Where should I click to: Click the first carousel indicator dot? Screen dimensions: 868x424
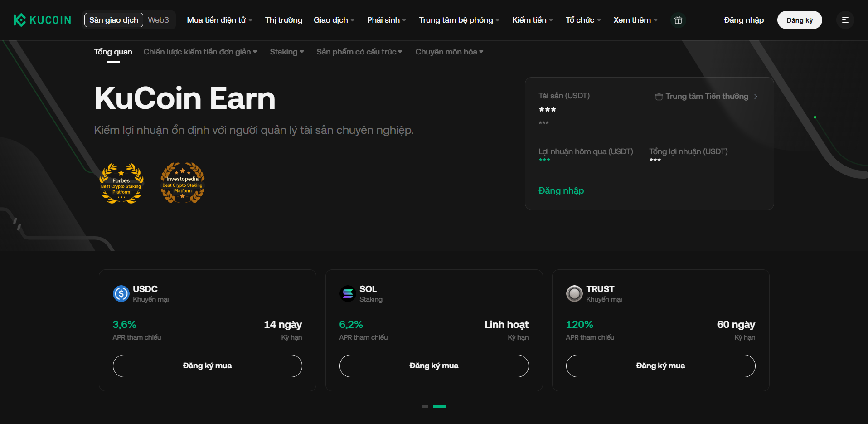click(x=425, y=406)
